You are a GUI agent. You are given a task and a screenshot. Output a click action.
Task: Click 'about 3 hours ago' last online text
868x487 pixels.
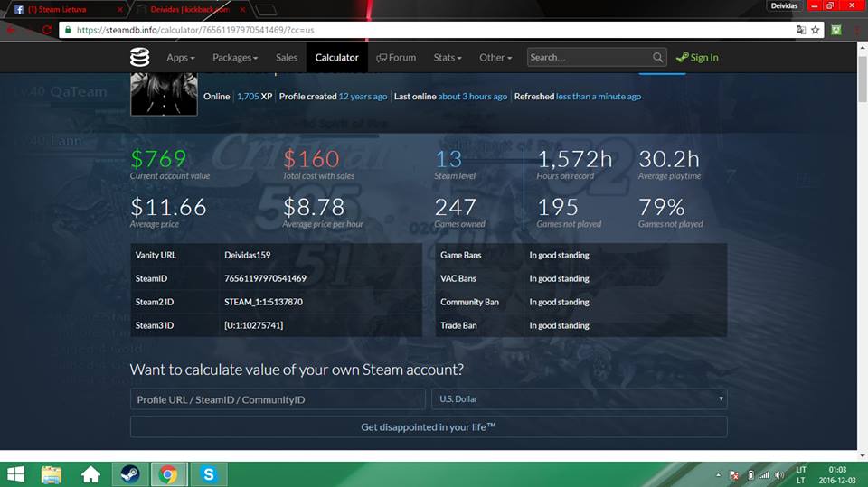[x=472, y=97]
